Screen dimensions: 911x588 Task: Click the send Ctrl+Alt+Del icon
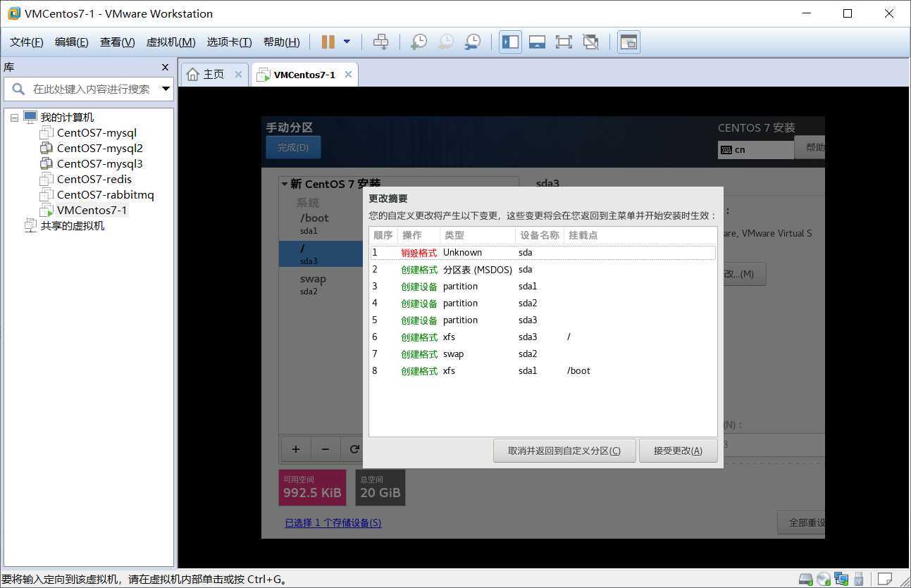(x=380, y=42)
